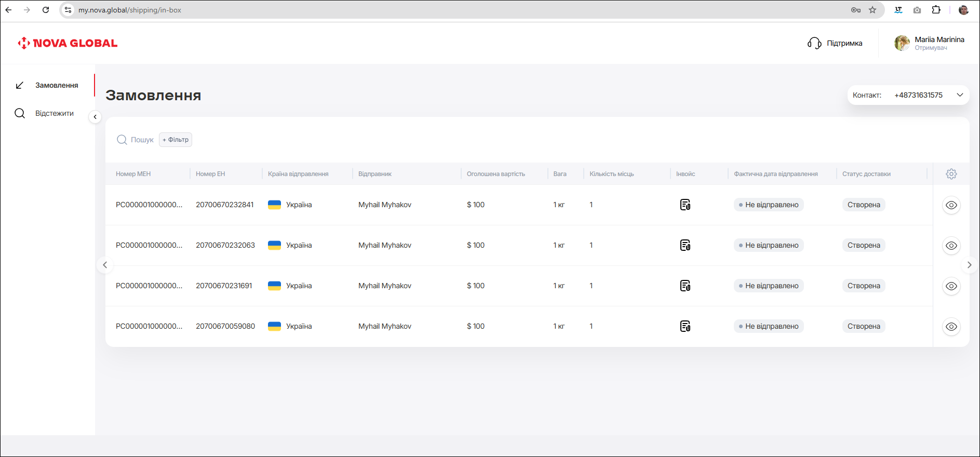Click the Mariia Marinina user name
This screenshot has width=980, height=457.
point(939,39)
